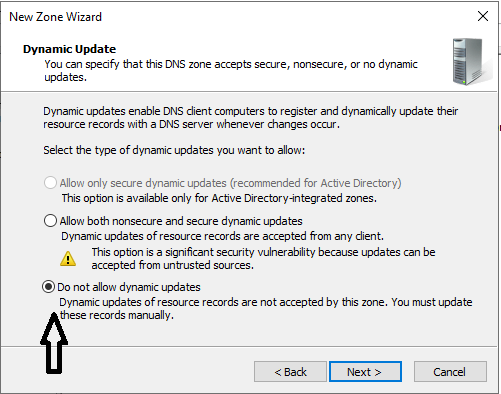The height and width of the screenshot is (394, 501).
Task: Select grayed-out secure-only dynamic updates radio circle
Action: 50,183
